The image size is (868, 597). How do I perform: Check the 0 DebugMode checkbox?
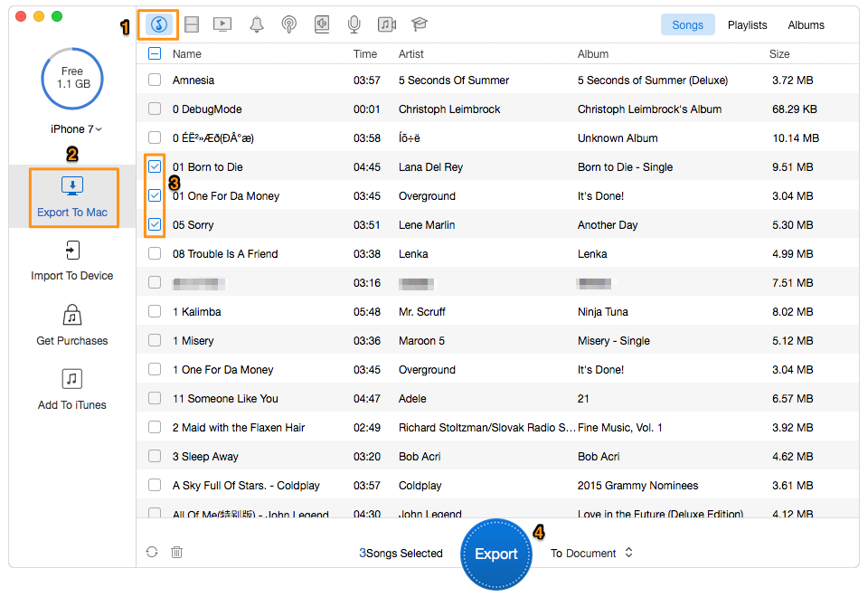tap(155, 109)
